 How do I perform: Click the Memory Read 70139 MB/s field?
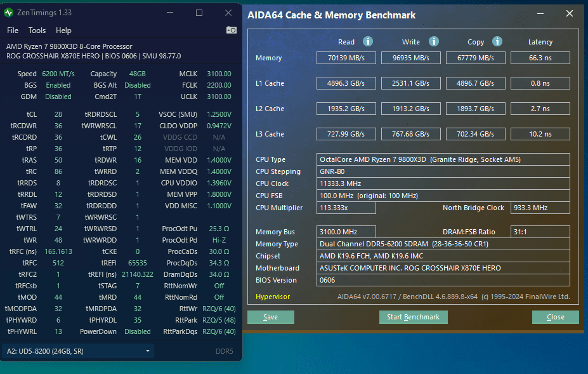(x=346, y=58)
